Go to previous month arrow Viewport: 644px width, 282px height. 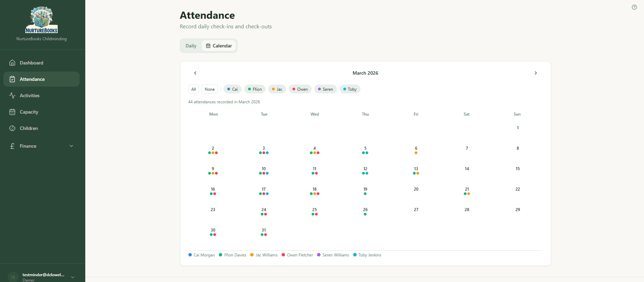point(195,73)
